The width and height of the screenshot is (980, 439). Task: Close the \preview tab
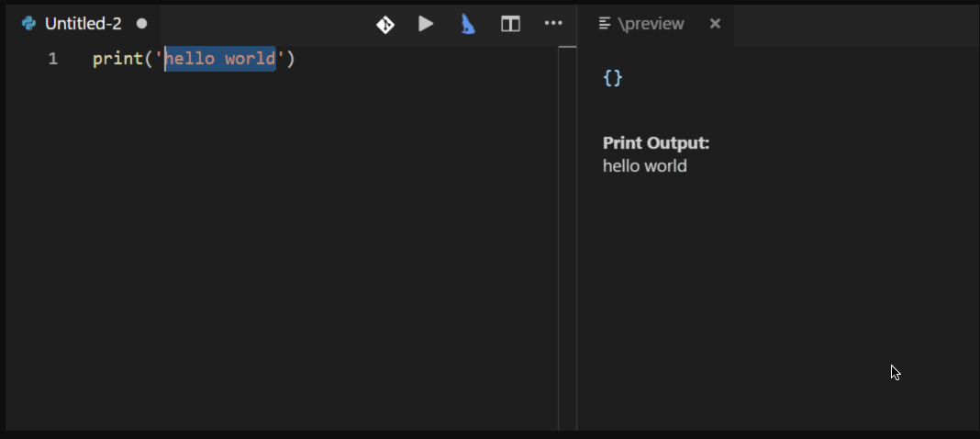click(715, 24)
